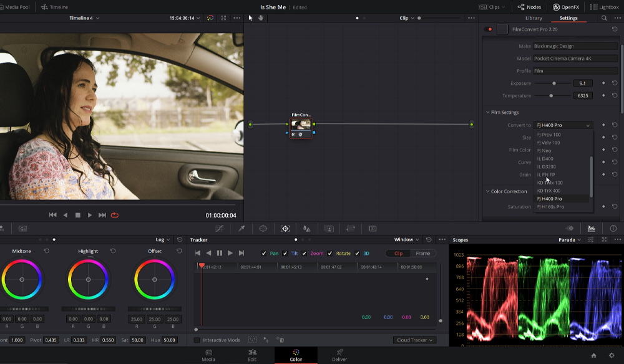Go to project manager home icon
The image size is (624, 364).
(594, 355)
